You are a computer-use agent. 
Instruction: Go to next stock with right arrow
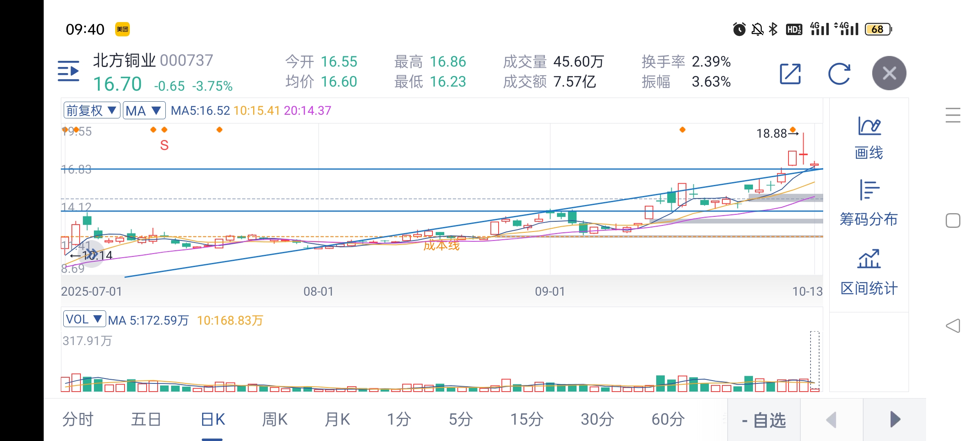(895, 419)
